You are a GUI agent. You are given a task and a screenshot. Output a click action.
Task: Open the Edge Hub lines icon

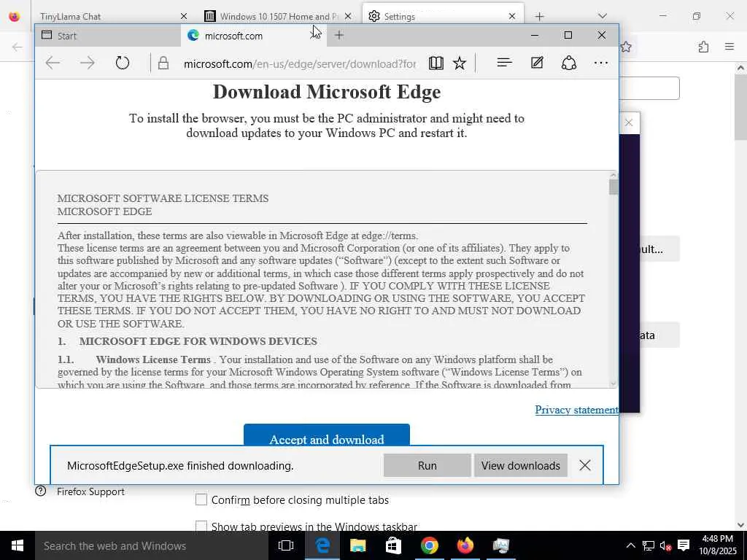[505, 63]
